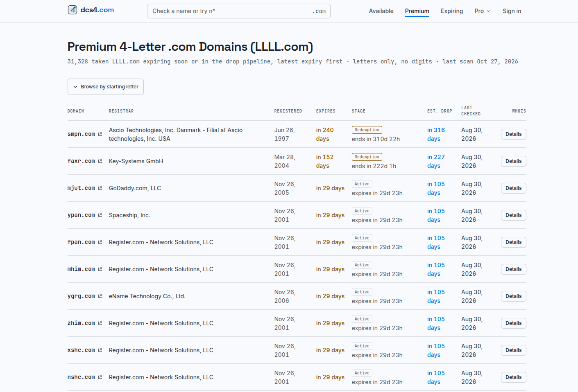Image resolution: width=578 pixels, height=392 pixels.
Task: Open Details for zhim.com
Action: tap(514, 323)
